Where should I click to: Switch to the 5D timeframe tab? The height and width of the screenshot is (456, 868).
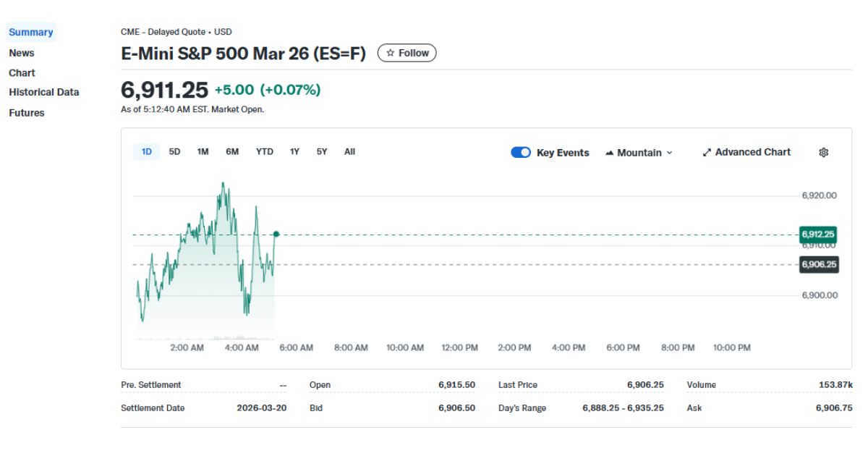pyautogui.click(x=174, y=151)
